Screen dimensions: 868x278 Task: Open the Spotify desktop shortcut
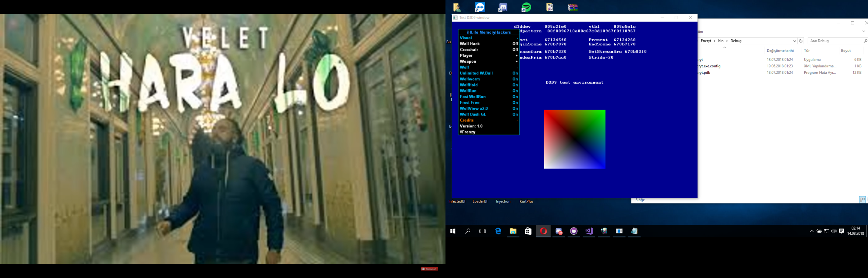(x=526, y=7)
